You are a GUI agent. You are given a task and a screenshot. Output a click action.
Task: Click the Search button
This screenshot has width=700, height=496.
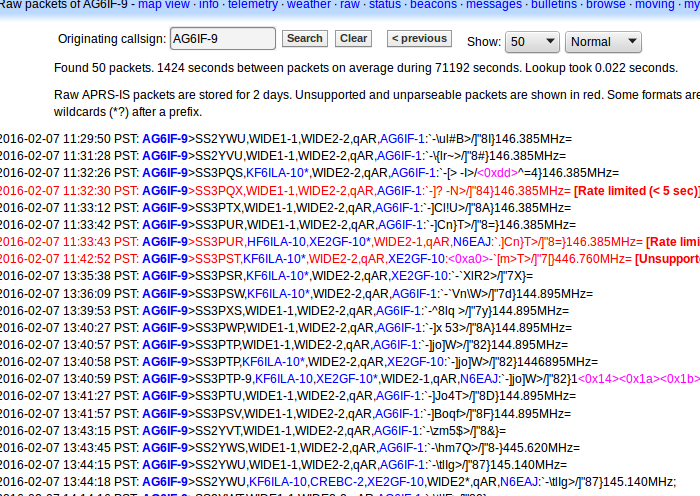pos(304,39)
